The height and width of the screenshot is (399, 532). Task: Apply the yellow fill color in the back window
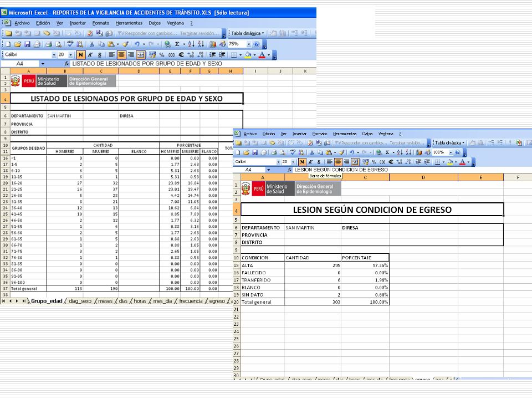tap(248, 55)
